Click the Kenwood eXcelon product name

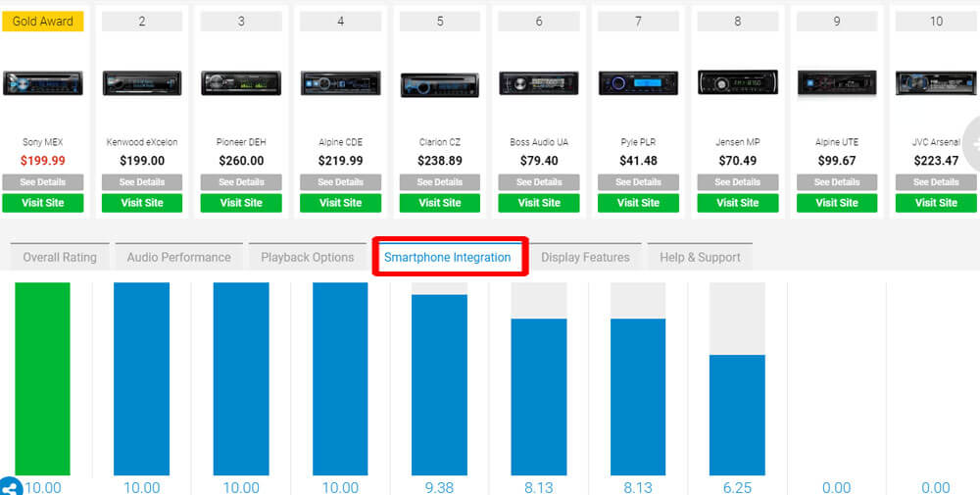142,142
